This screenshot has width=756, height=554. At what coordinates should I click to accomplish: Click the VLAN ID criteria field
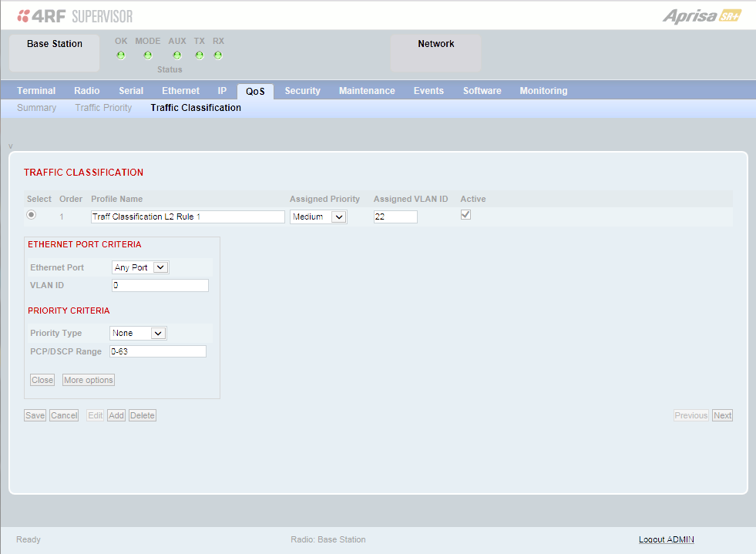pyautogui.click(x=160, y=285)
